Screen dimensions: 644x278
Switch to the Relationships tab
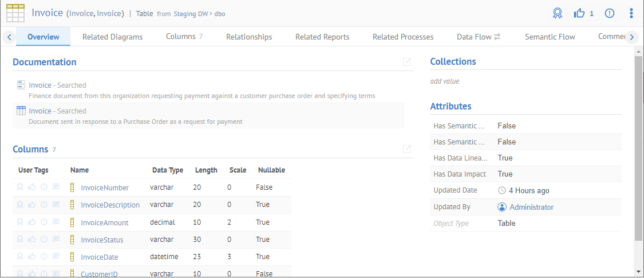coord(248,37)
